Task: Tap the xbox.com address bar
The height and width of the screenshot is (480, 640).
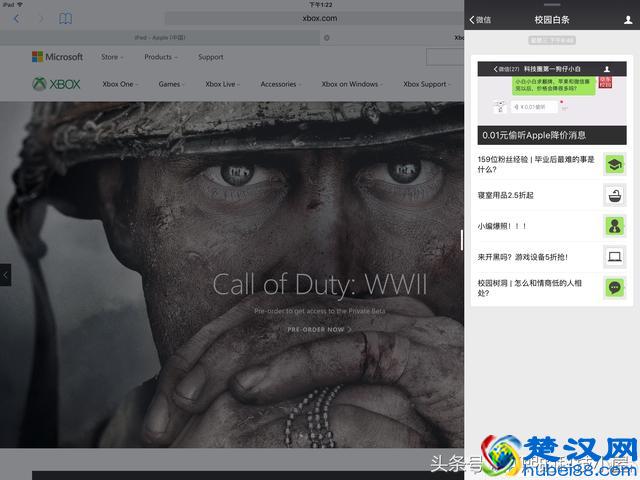Action: 310,19
